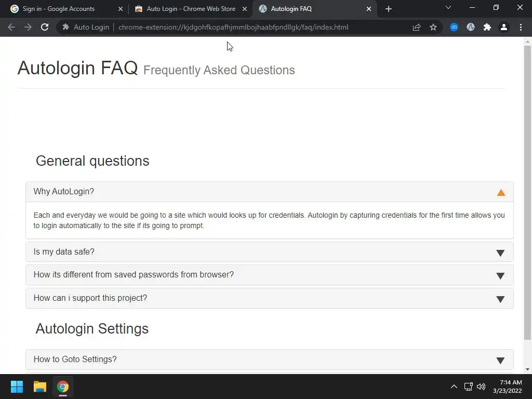Open Chrome three-dot menu
Image resolution: width=532 pixels, height=399 pixels.
point(521,27)
